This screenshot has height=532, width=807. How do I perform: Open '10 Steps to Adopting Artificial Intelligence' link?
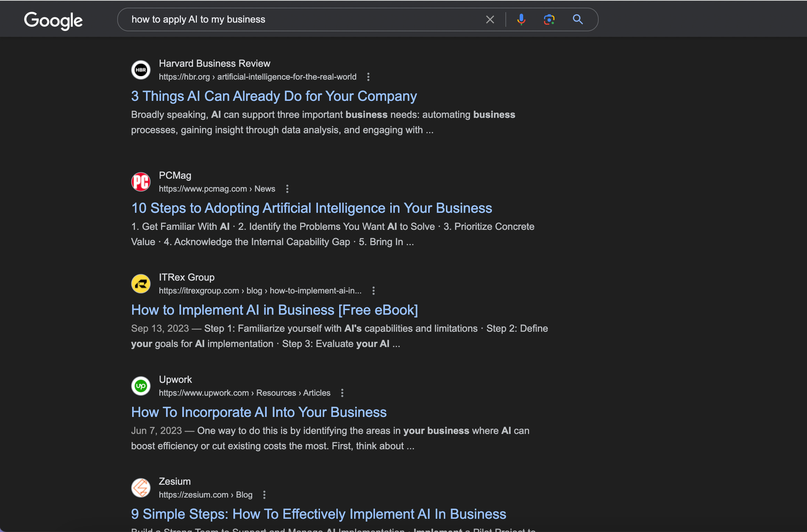click(x=311, y=208)
